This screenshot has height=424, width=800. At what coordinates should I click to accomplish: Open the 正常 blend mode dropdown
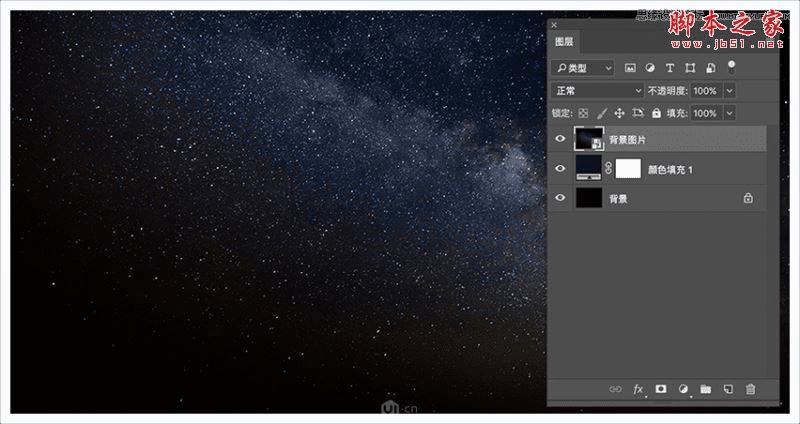tap(597, 91)
